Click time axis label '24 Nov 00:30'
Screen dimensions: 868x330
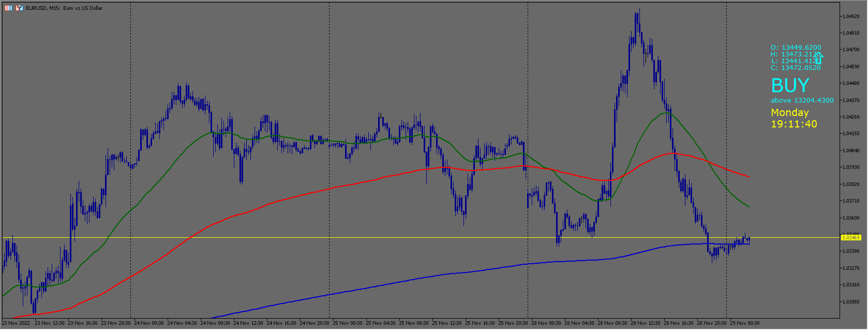(x=149, y=323)
